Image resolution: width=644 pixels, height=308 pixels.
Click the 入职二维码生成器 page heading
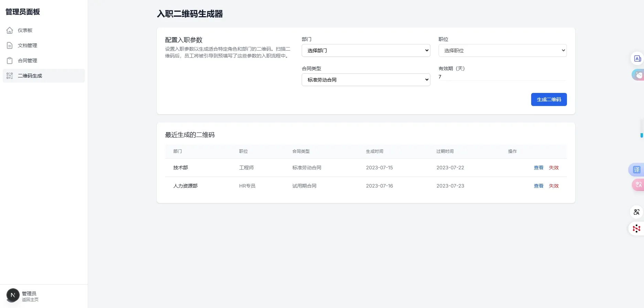click(x=190, y=14)
